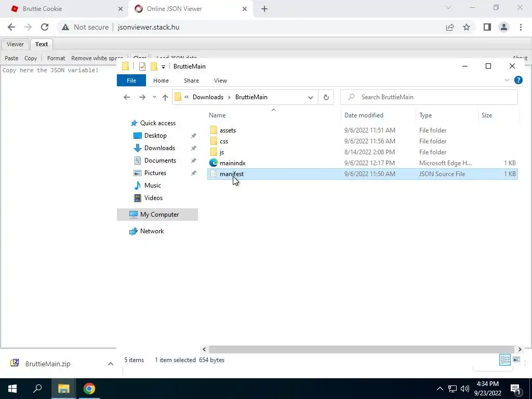Screen dimensions: 532x399
Task: Click Downloads in the address breadcrumb
Action: (x=208, y=97)
